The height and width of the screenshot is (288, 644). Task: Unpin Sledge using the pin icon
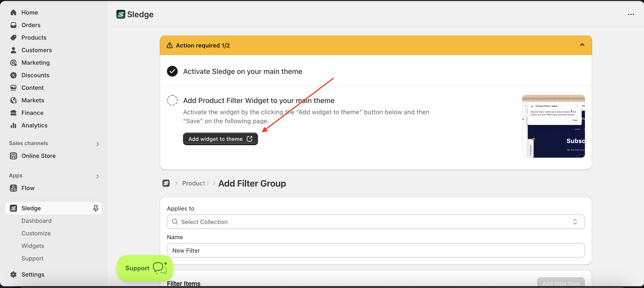click(x=96, y=208)
